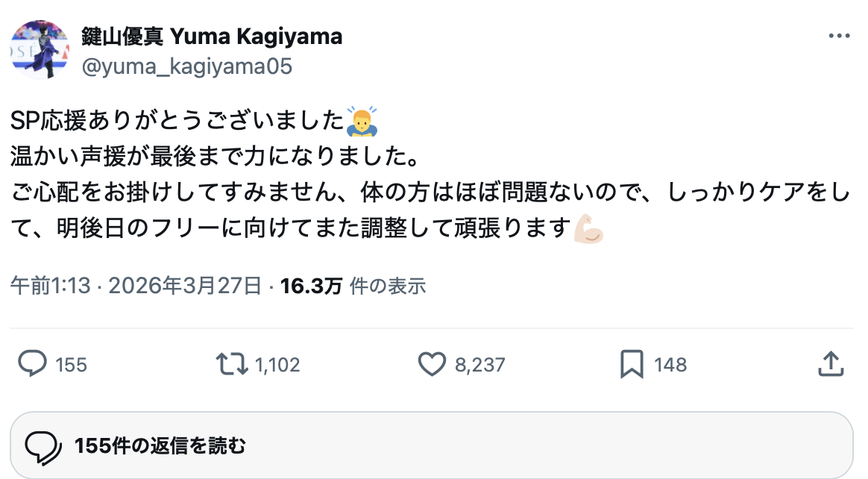This screenshot has height=479, width=868.
Task: Click the 8,237 likes count
Action: click(x=480, y=365)
